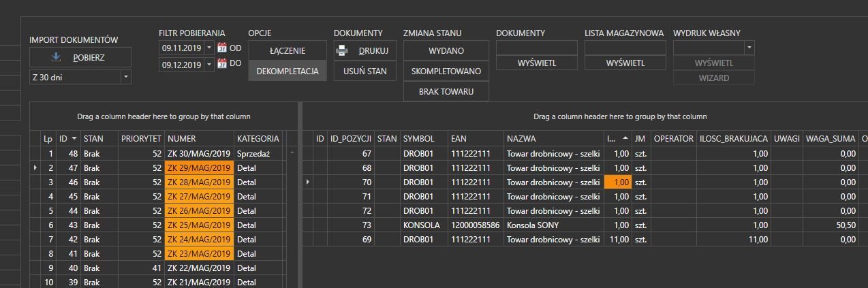Sort by ILOSC_BRAKUJACA column header
868x288 pixels.
tap(734, 138)
